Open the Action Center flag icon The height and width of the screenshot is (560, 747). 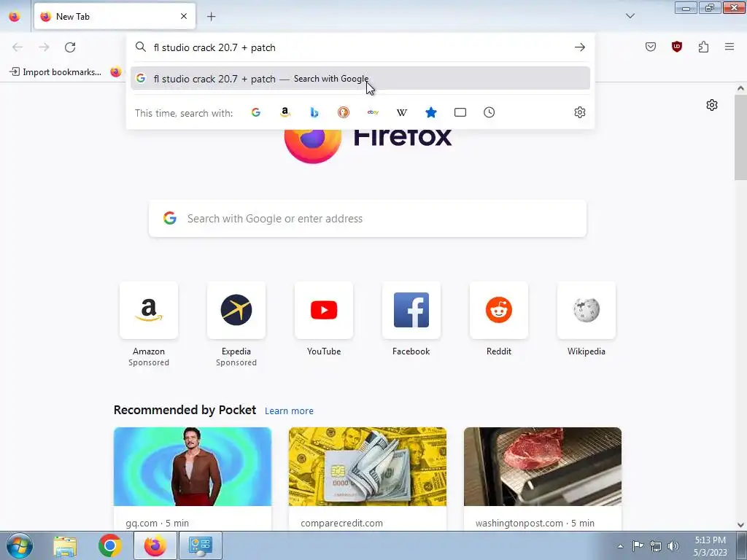(638, 546)
